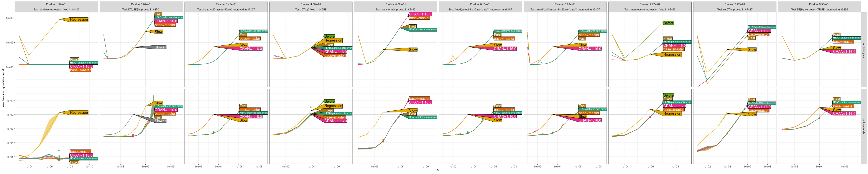Screen dimensions: 868x174
Task: Click green 'Before' label in DT[by] kilobytes panel
Action: click(x=330, y=37)
